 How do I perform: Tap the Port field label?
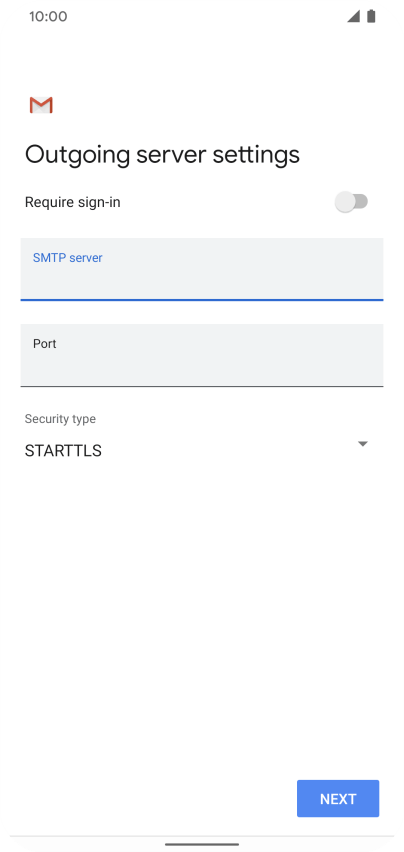pyautogui.click(x=45, y=344)
